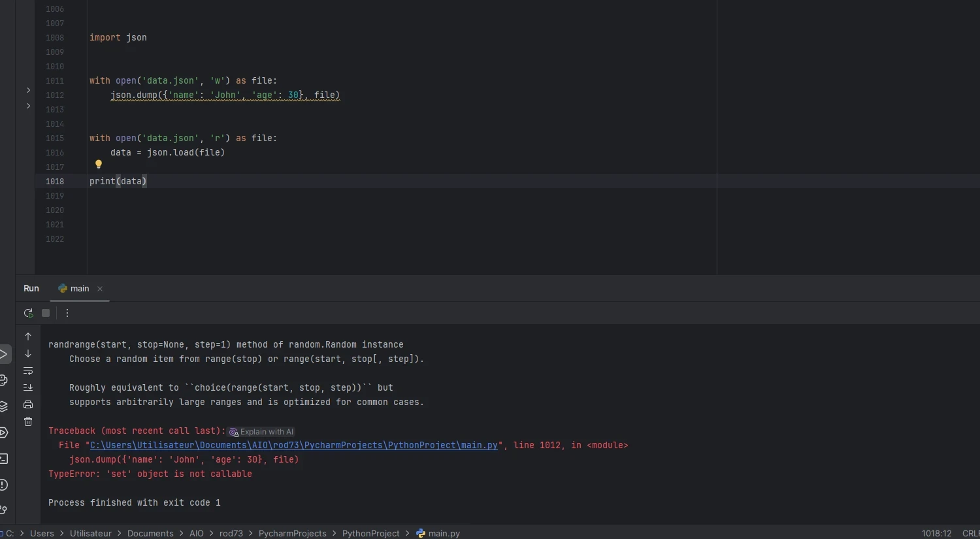Click the Down the Stack Trace arrow

click(x=28, y=353)
